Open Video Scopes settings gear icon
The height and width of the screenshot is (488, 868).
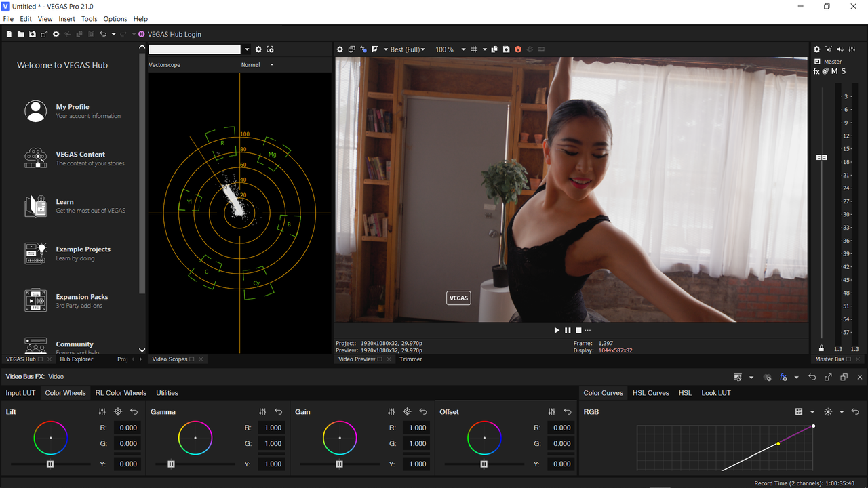pos(258,49)
